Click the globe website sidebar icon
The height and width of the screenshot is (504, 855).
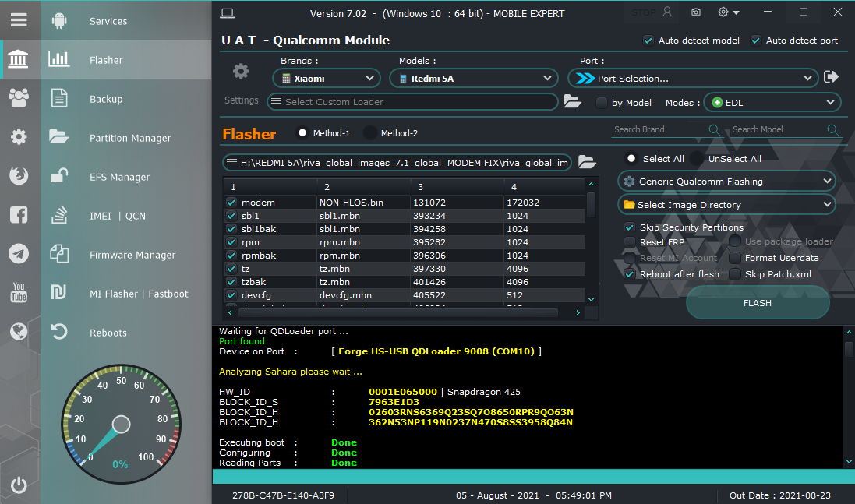(19, 331)
